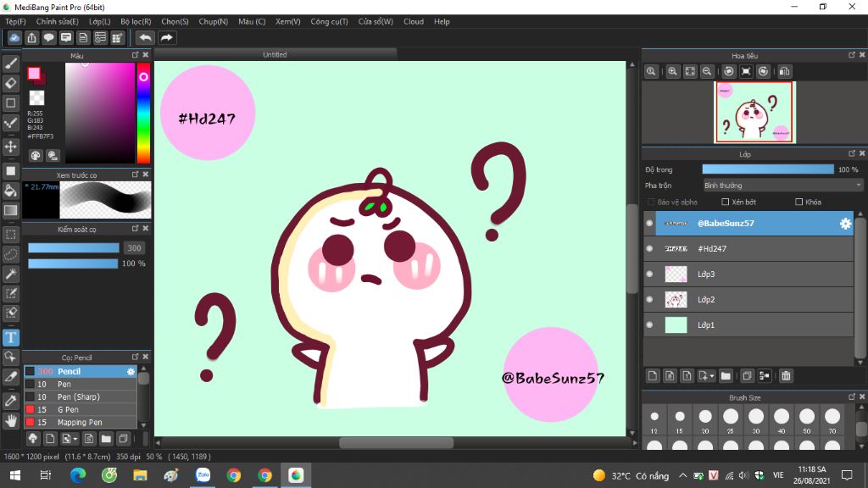Screen dimensions: 868x488
Task: Zoom in on the navigator preview
Action: pyautogui.click(x=672, y=71)
